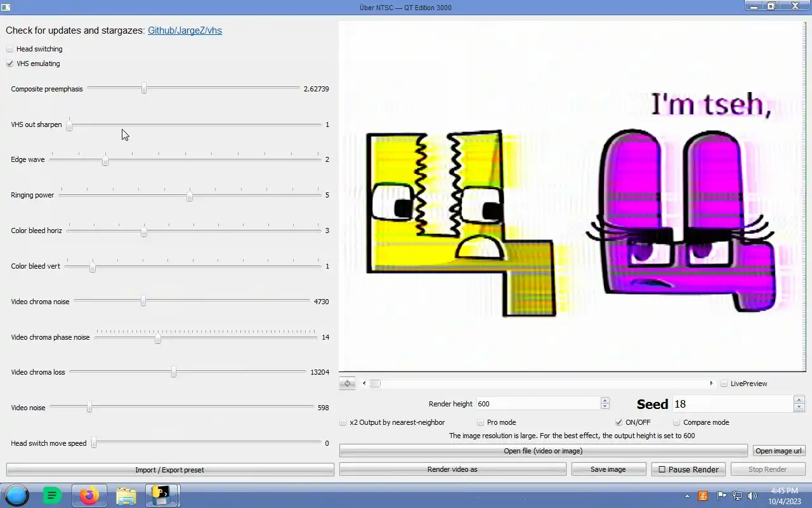Click the Video noise slider handle

89,407
